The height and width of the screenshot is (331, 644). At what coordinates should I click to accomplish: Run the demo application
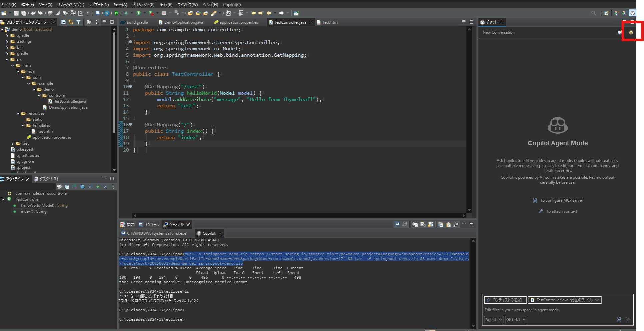139,13
